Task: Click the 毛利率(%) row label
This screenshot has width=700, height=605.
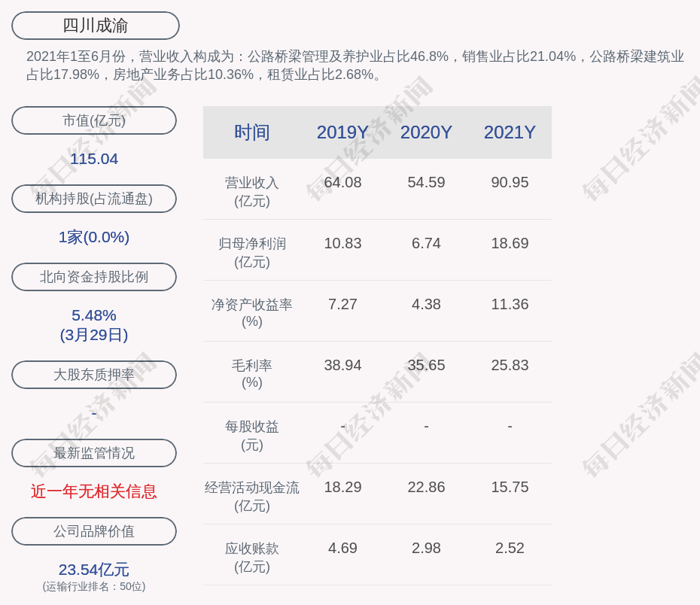Action: point(252,374)
